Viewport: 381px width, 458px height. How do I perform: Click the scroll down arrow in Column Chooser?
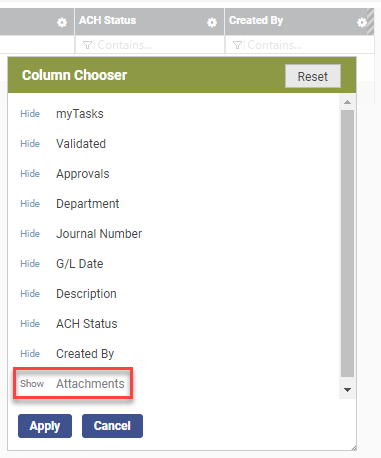(x=347, y=390)
